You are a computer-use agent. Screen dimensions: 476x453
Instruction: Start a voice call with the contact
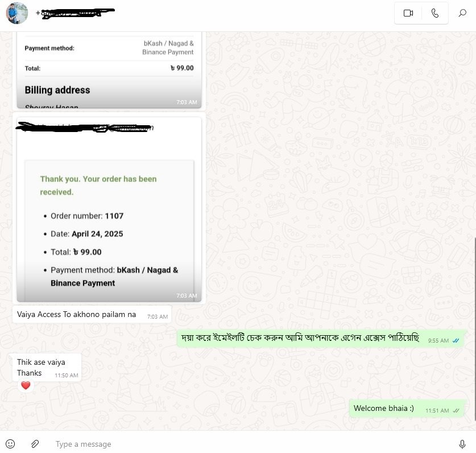tap(434, 13)
